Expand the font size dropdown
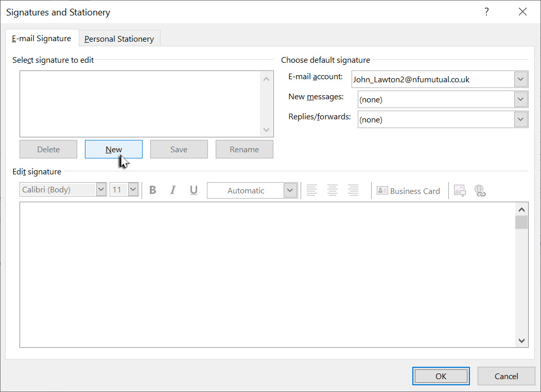The image size is (541, 392). (132, 189)
